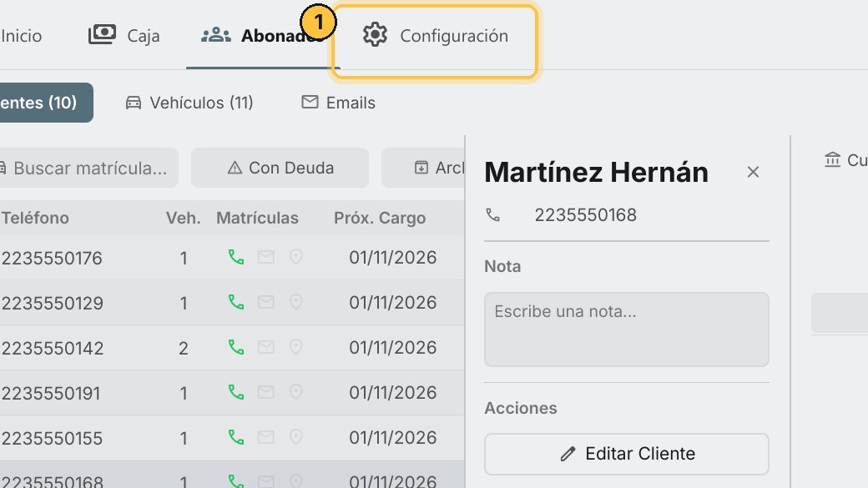Click phone icon in row 2235550155
The image size is (868, 488).
pos(236,437)
